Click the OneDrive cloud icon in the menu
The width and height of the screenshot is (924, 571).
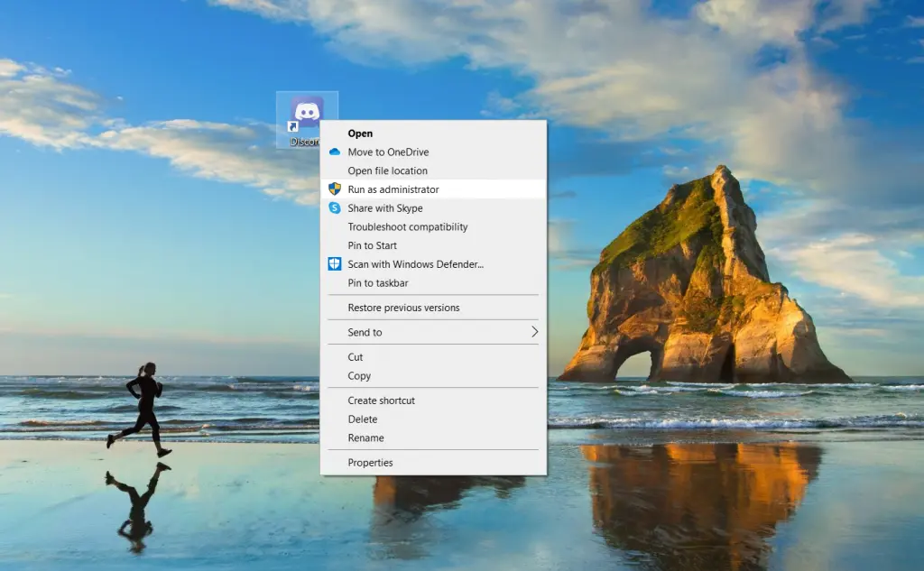[x=335, y=152]
